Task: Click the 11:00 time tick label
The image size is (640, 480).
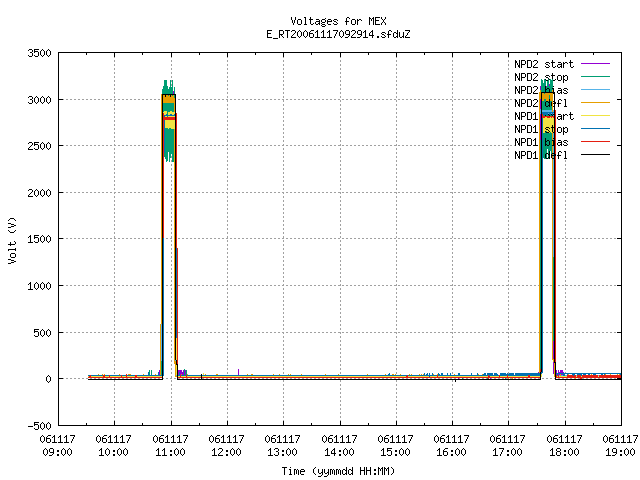Action: point(171,453)
